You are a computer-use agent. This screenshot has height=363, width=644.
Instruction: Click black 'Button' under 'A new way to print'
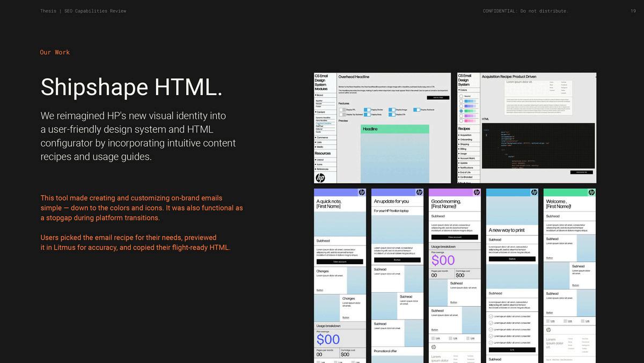coord(512,259)
